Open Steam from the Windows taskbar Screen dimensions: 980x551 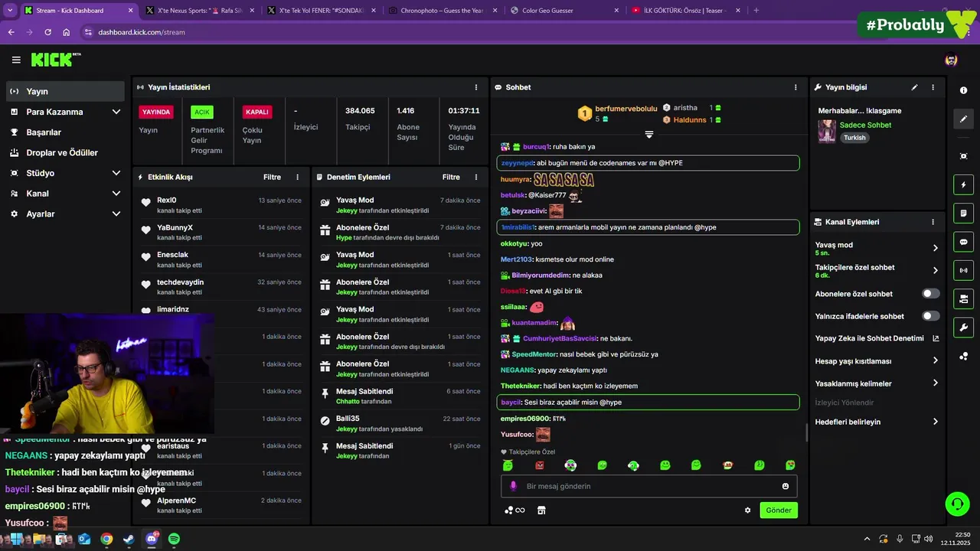click(129, 539)
